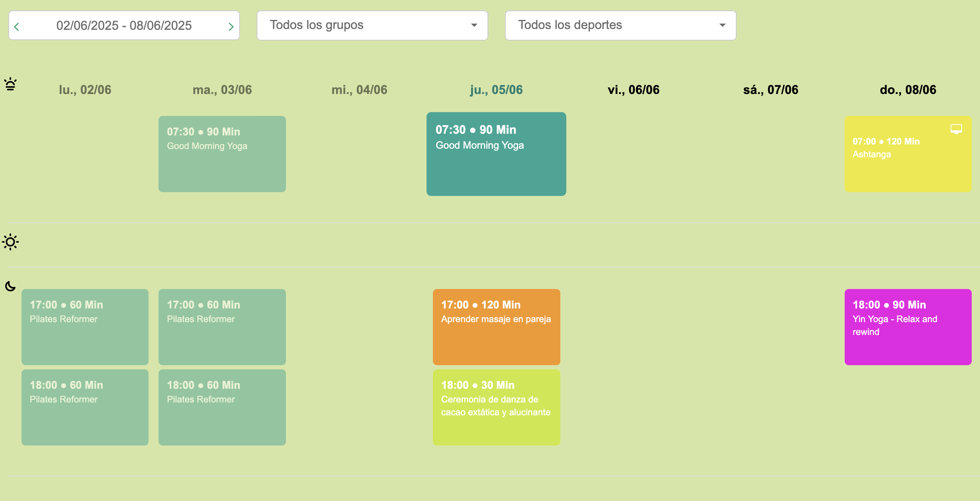Click the sun midday section icon
980x501 pixels.
click(x=10, y=242)
